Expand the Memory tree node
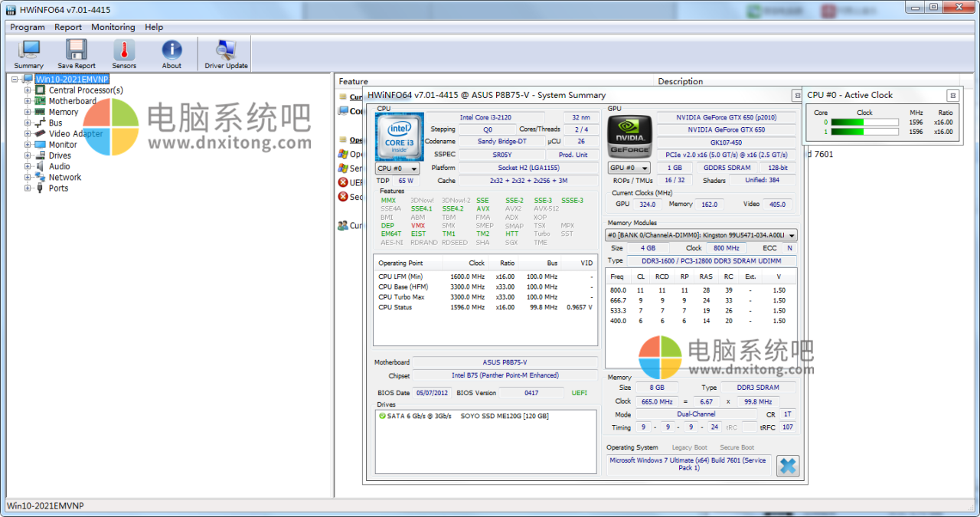This screenshot has width=980, height=517. pos(28,112)
